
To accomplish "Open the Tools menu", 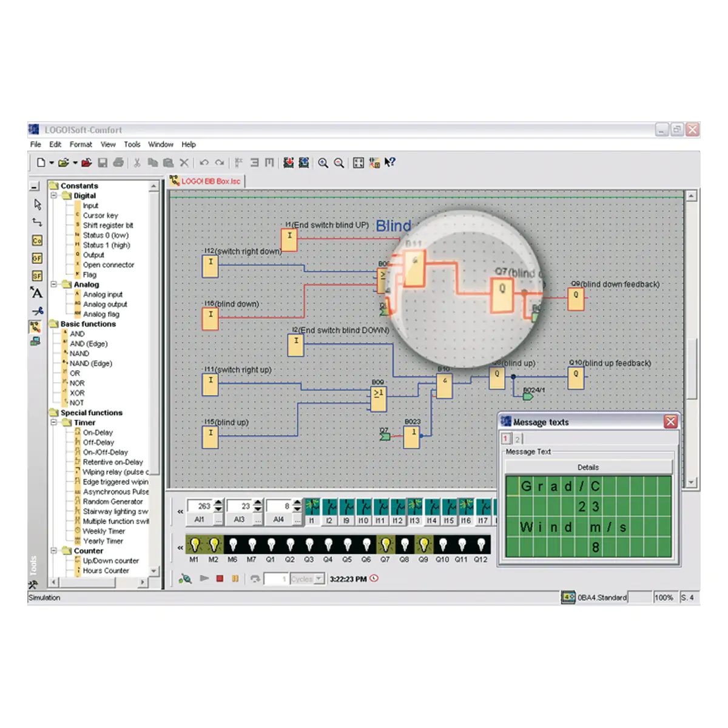I will coord(132,144).
